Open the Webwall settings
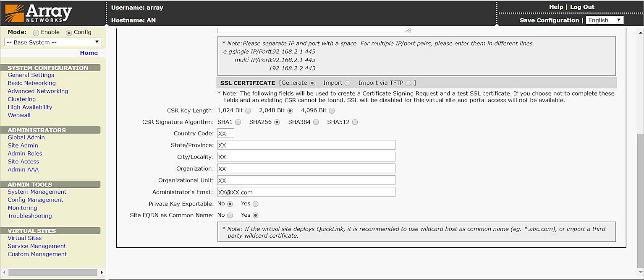Viewport: 644px width, 280px height. coord(19,115)
